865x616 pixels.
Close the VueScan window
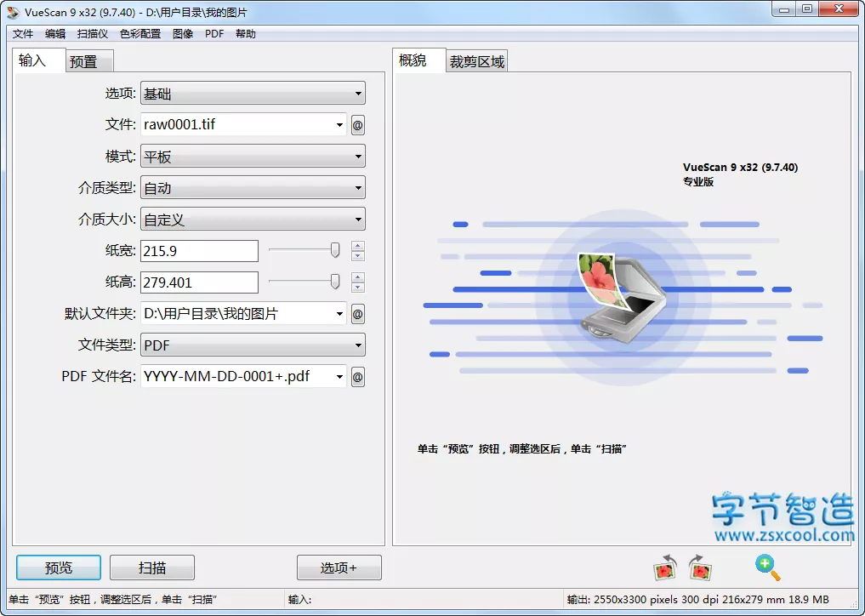tap(839, 9)
